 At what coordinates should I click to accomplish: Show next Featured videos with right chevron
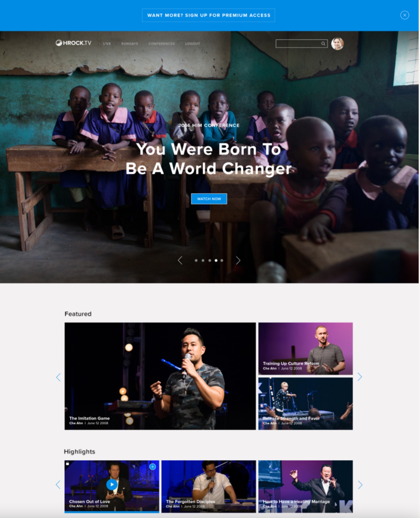pyautogui.click(x=360, y=377)
